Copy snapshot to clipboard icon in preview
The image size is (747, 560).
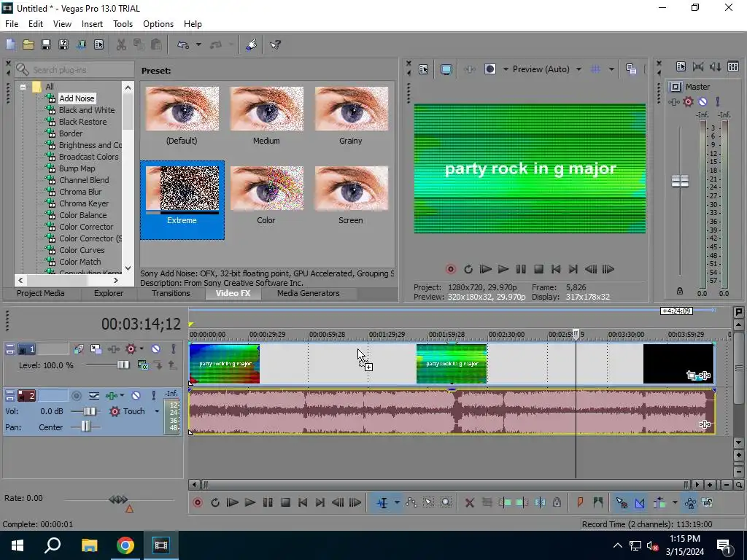(x=631, y=69)
